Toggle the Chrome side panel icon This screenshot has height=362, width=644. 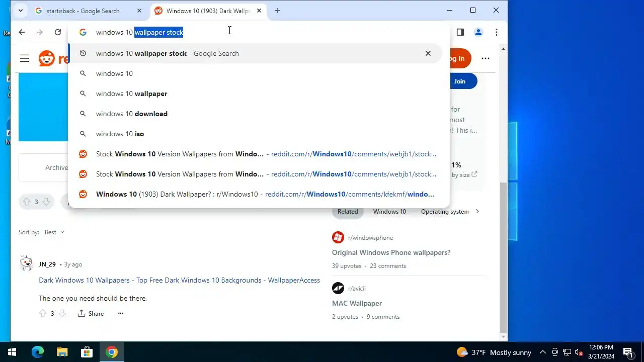(460, 32)
